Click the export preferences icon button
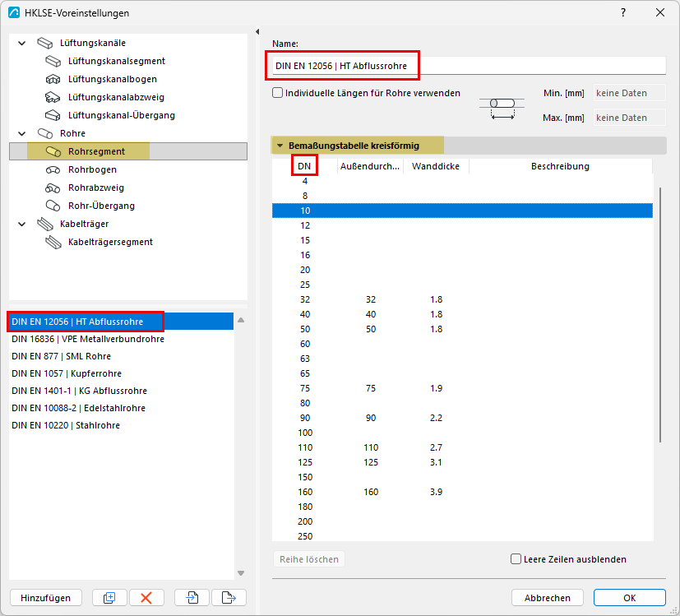680x616 pixels. point(229,598)
